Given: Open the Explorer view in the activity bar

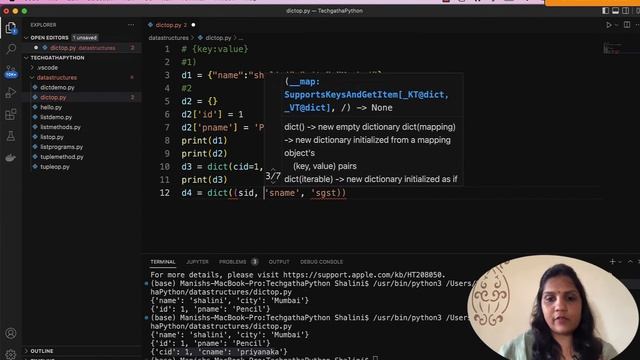Looking at the screenshot, I should pyautogui.click(x=11, y=28).
